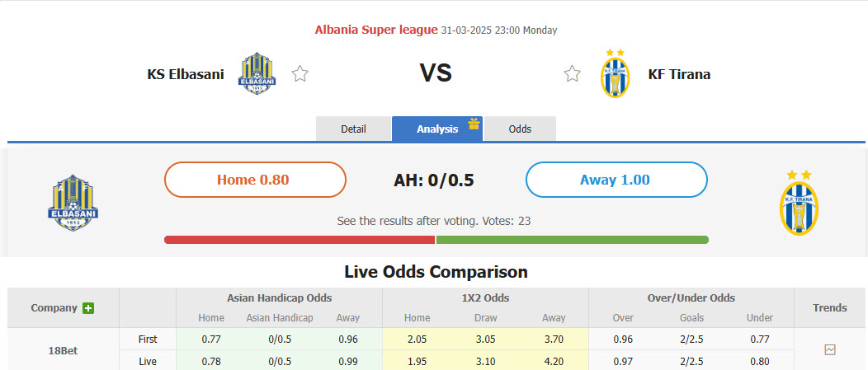Click the green away portion of vote bar

coord(572,240)
